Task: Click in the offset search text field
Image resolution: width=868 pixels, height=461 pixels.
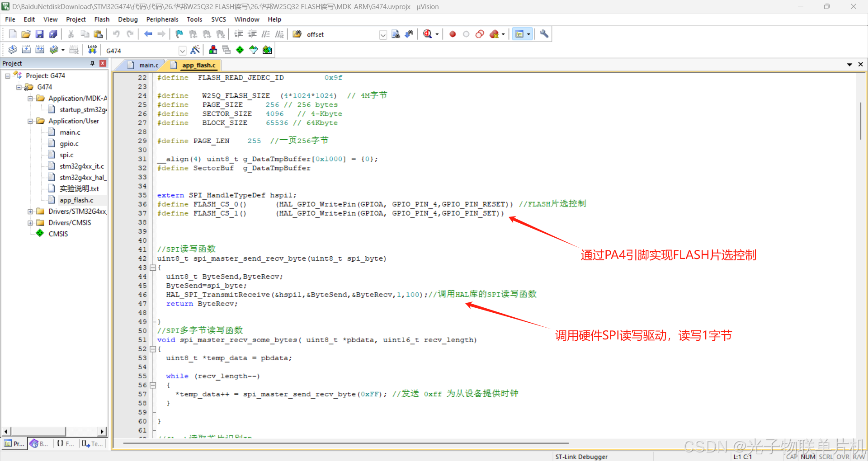Action: coord(341,35)
